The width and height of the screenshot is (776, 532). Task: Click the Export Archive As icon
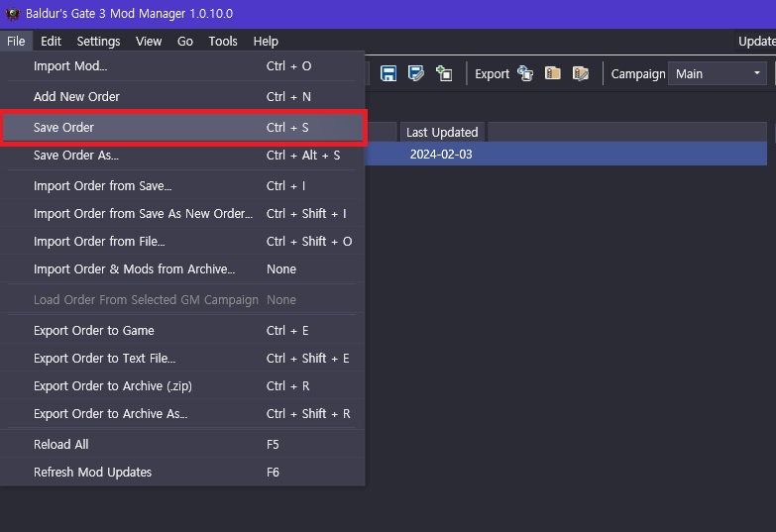point(581,73)
